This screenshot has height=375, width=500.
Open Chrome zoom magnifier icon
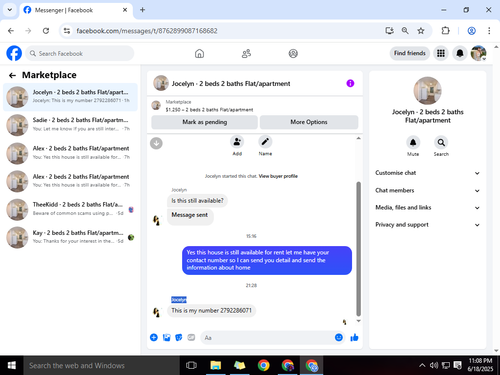click(x=405, y=31)
